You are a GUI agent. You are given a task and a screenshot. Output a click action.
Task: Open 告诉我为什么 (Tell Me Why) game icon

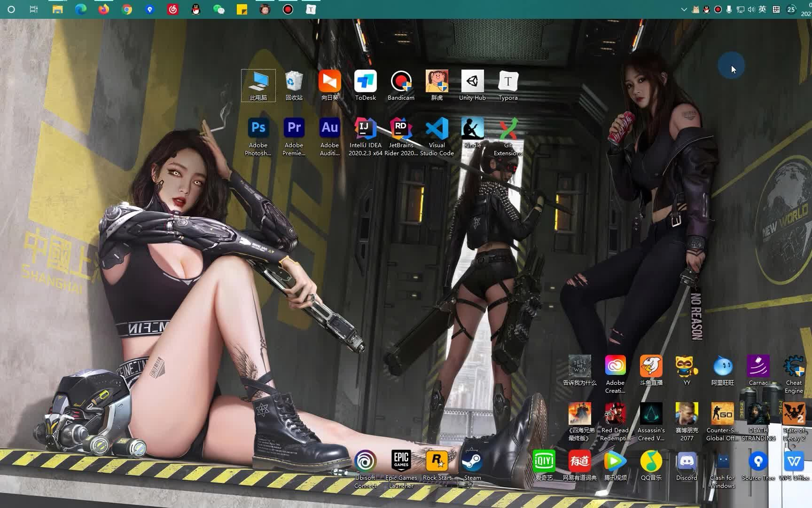[x=580, y=371]
